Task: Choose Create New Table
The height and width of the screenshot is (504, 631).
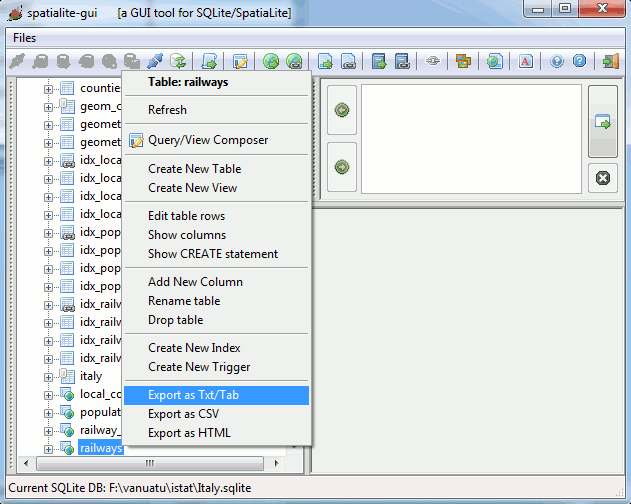Action: click(217, 169)
